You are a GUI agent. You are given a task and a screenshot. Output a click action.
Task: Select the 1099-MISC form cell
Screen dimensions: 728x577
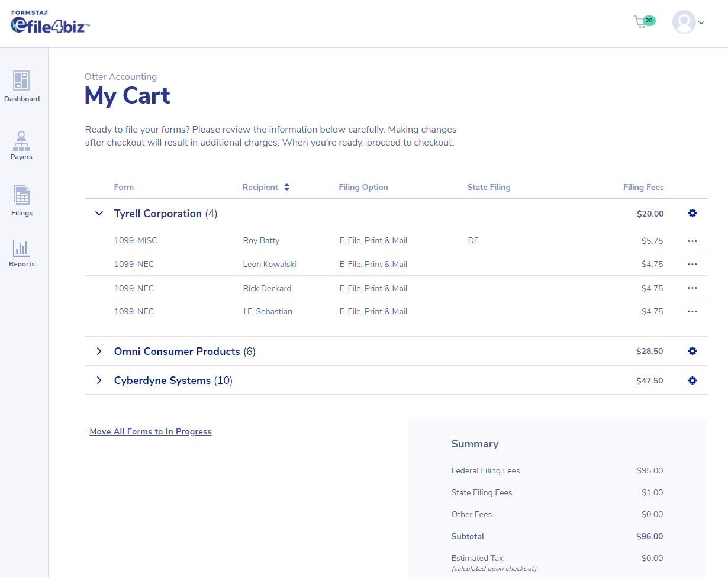pyautogui.click(x=136, y=241)
